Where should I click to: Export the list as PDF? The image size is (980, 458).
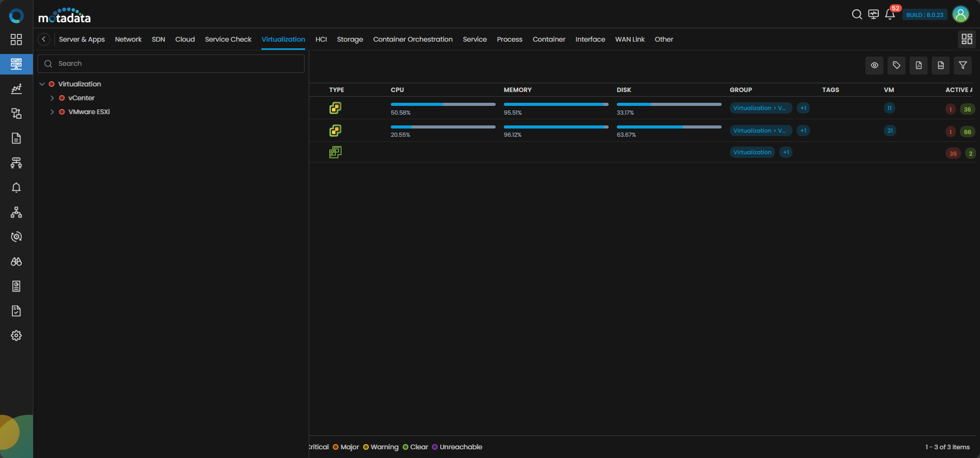point(918,65)
